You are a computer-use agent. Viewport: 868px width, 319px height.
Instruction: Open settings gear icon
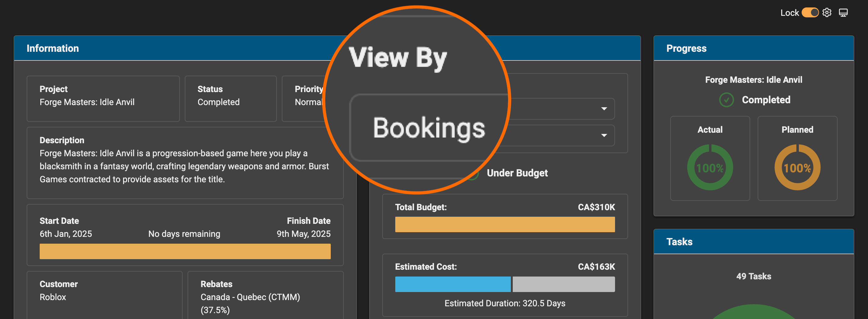[827, 13]
